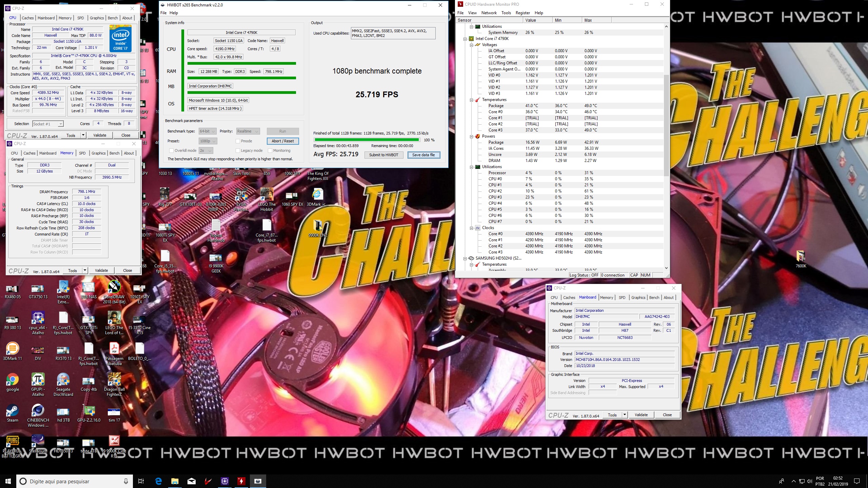The width and height of the screenshot is (868, 488).
Task: Open GPU-Z.2.16.0 desktop icon
Action: pyautogui.click(x=89, y=413)
